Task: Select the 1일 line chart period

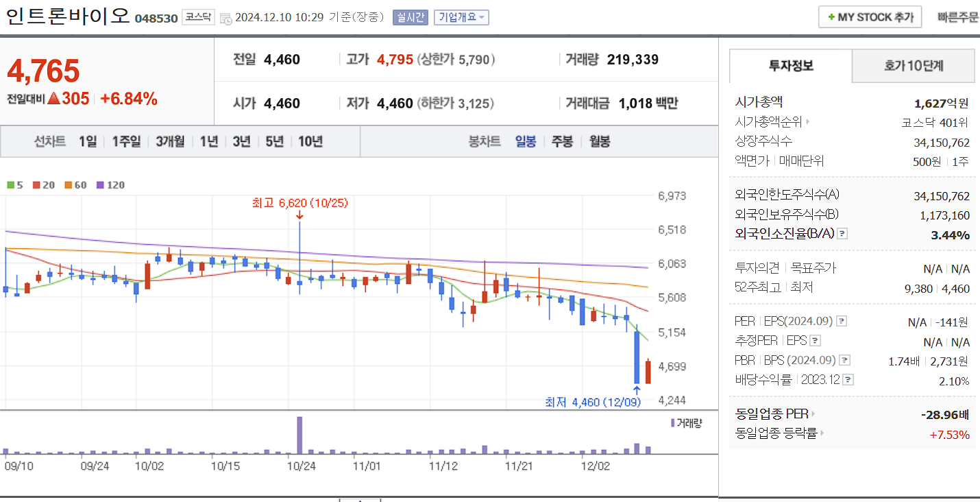Action: point(88,142)
